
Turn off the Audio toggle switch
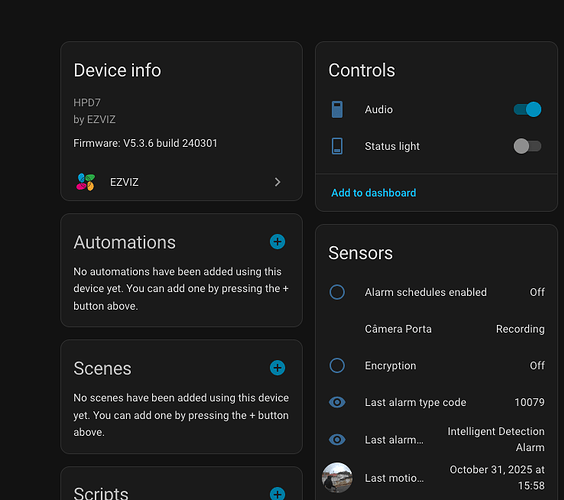coord(527,109)
